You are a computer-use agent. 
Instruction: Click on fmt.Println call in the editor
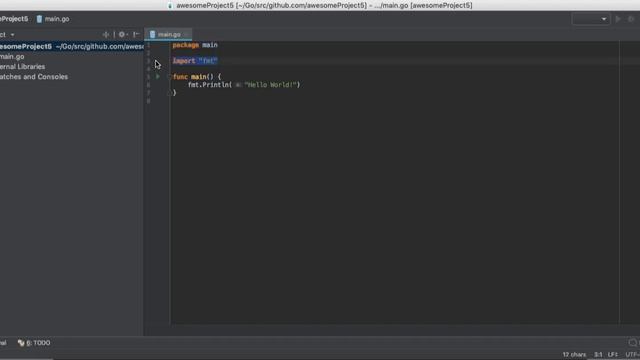coord(209,85)
